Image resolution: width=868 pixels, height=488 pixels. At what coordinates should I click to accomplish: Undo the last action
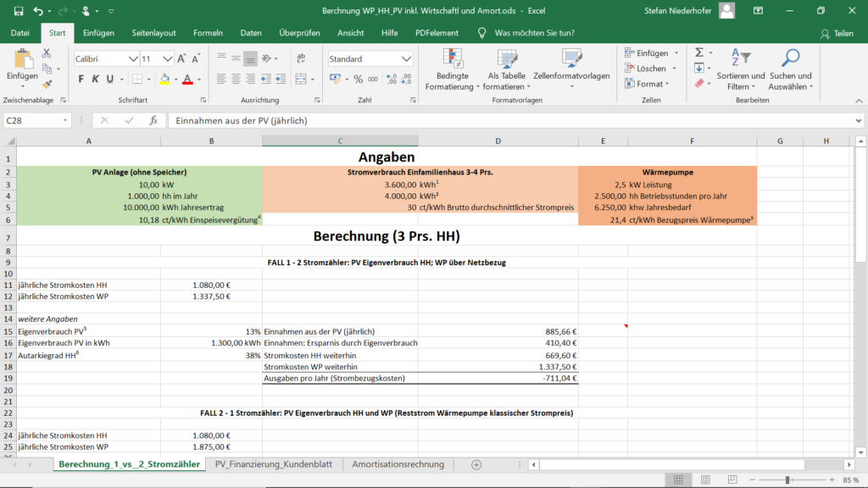point(37,10)
